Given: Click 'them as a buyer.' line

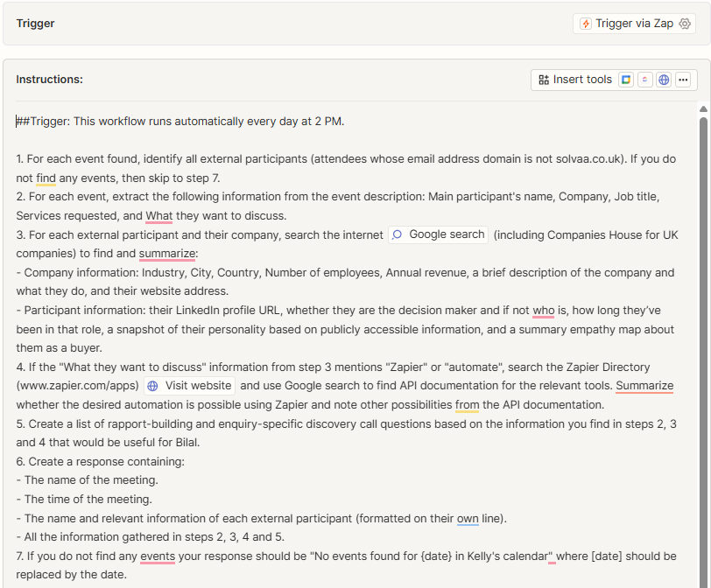Looking at the screenshot, I should 59,348.
